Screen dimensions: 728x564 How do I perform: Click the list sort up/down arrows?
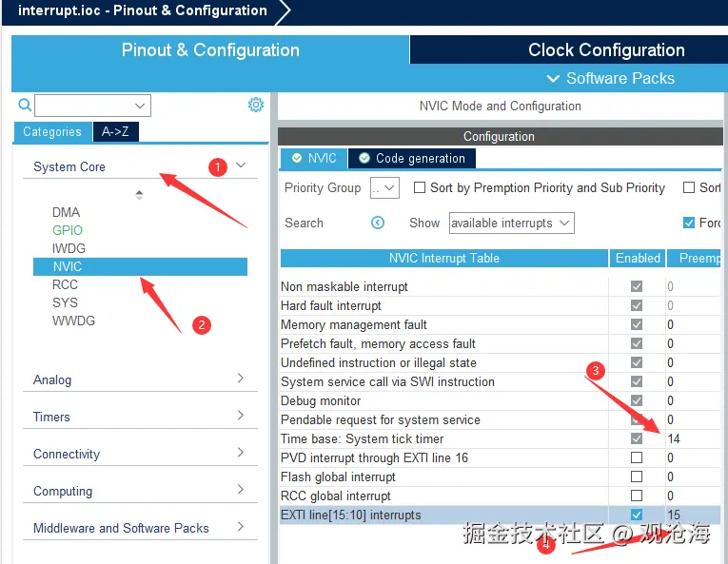139,195
